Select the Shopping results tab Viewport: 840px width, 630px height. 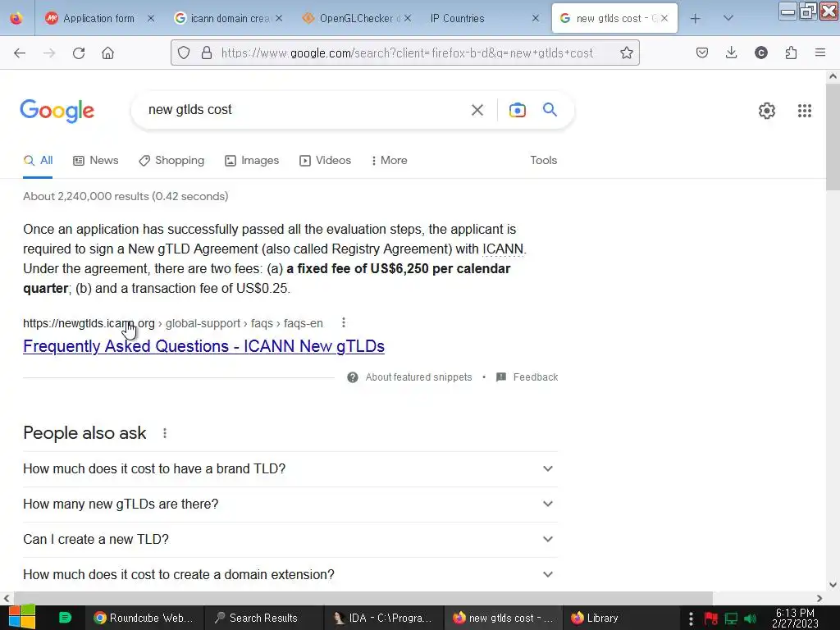tap(171, 160)
